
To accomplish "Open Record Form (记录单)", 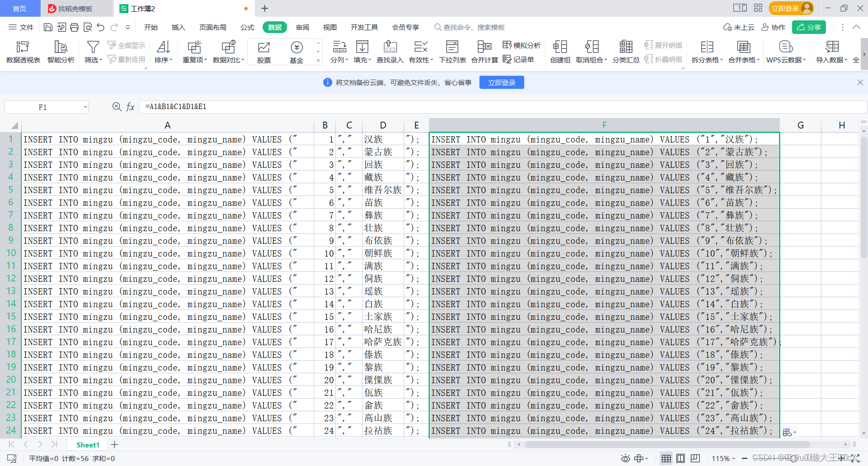I will click(x=519, y=59).
